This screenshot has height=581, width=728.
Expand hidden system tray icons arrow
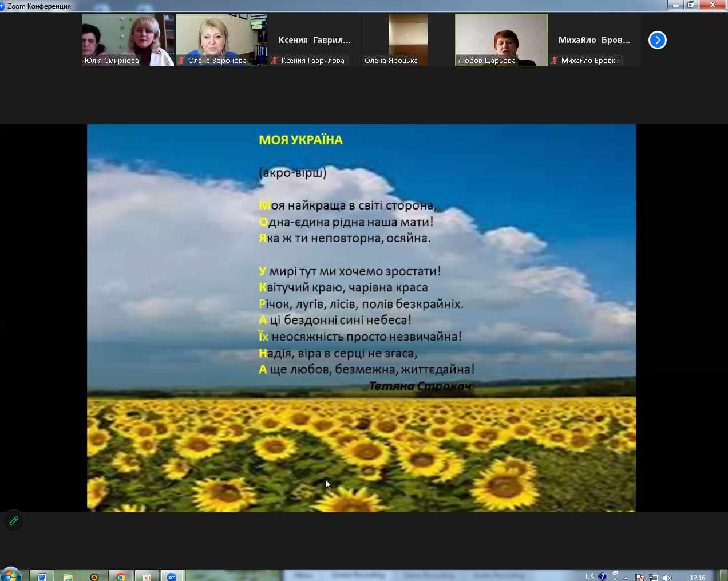(626, 577)
